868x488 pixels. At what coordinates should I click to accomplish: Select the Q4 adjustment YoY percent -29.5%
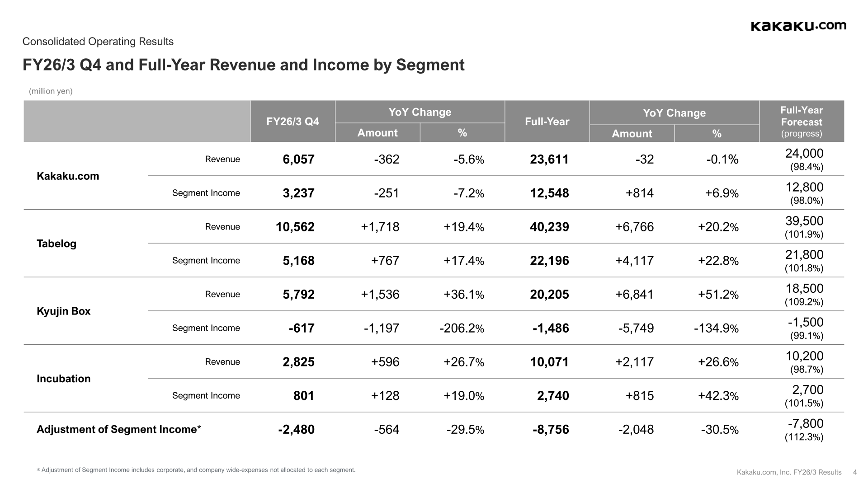coord(465,429)
